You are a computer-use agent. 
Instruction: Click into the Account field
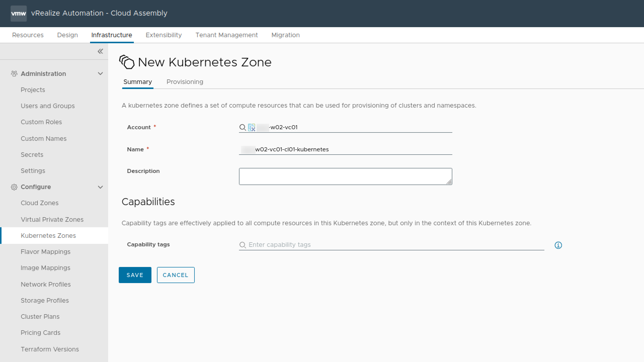pyautogui.click(x=345, y=127)
